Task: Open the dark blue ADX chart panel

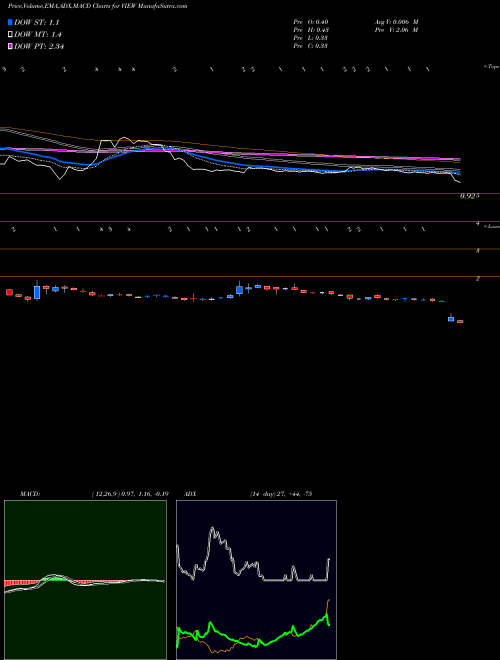Action: click(x=256, y=580)
